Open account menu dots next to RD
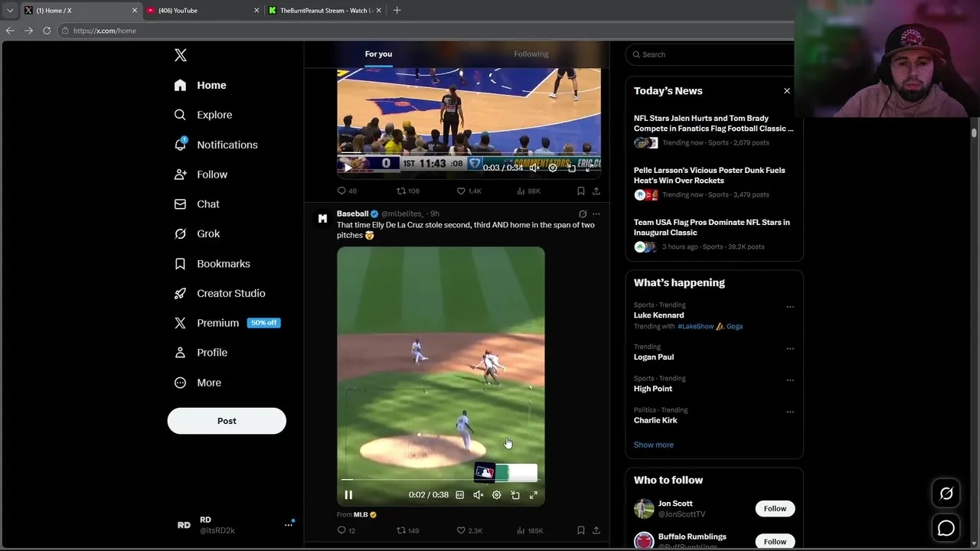 289,524
